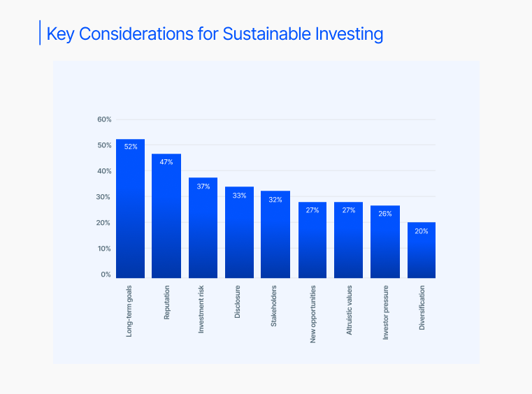532x394 pixels.
Task: Click the Long-term goals bar
Action: point(130,210)
